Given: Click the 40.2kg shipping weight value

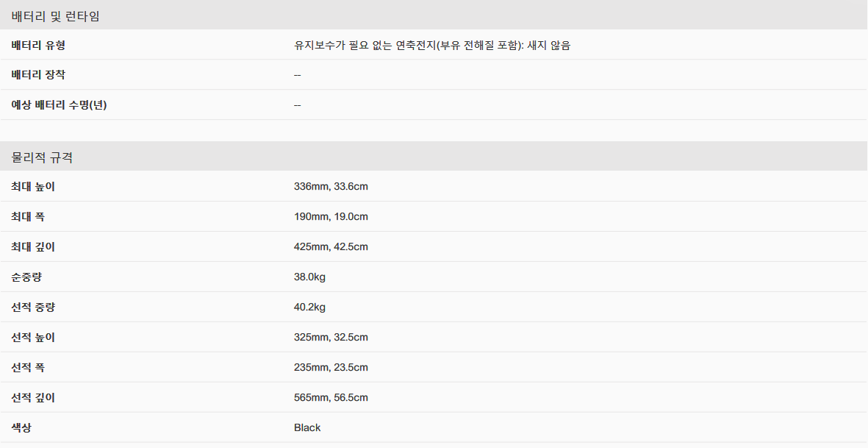Looking at the screenshot, I should coord(309,307).
